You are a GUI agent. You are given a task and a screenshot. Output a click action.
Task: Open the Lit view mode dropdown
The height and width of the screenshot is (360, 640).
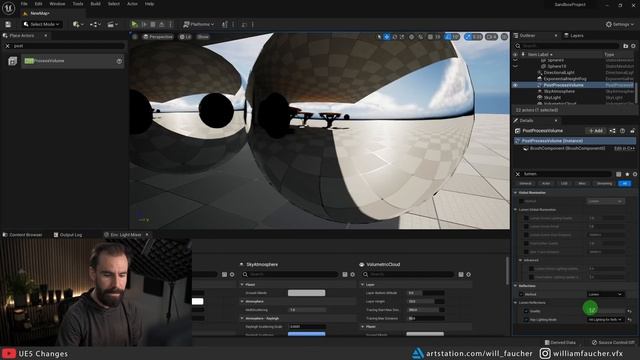point(185,37)
